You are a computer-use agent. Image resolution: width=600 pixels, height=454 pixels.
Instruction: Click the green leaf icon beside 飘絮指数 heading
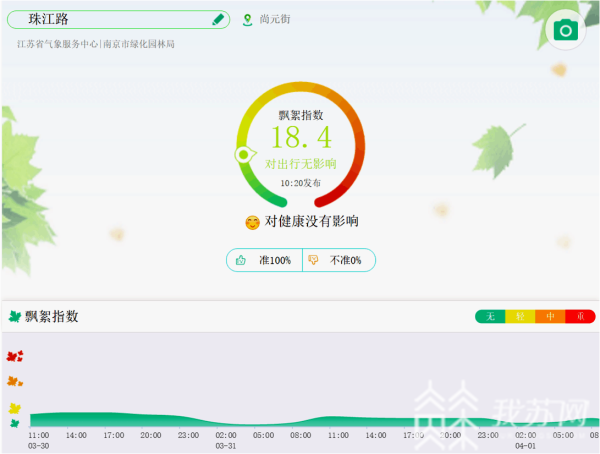point(14,317)
